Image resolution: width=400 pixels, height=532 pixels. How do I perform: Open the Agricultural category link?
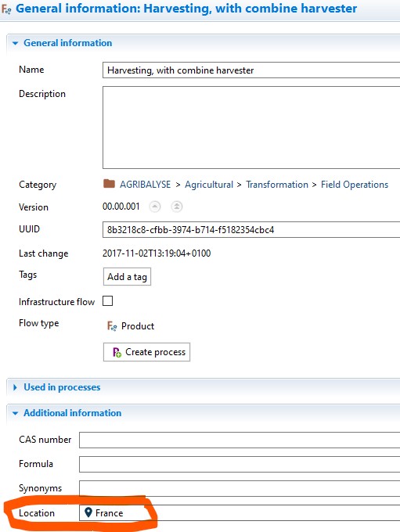209,184
